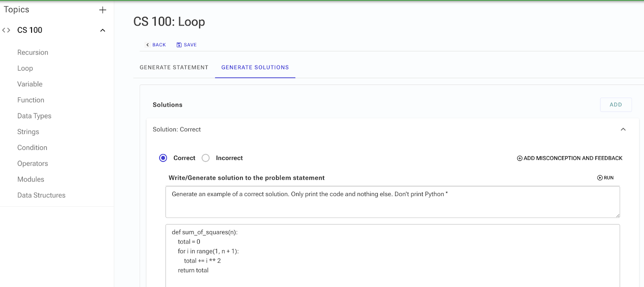This screenshot has width=644, height=287.
Task: Click the plus icon for Add Misconception and Feedback
Action: 519,159
